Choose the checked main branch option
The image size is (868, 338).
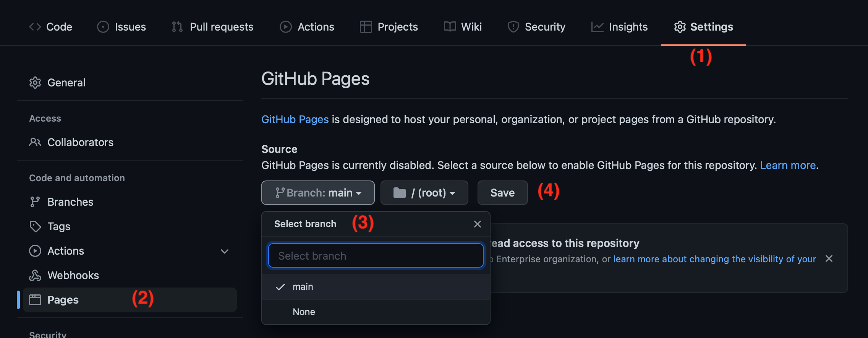pos(303,287)
